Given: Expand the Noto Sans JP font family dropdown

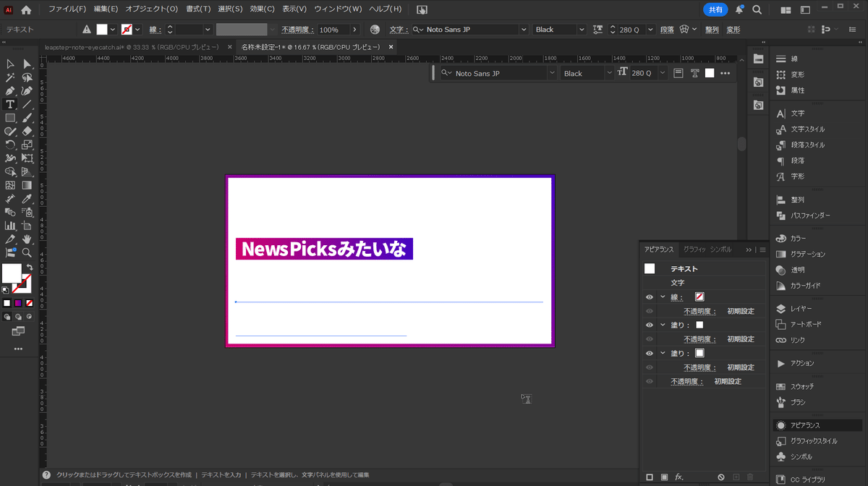Looking at the screenshot, I should [524, 30].
